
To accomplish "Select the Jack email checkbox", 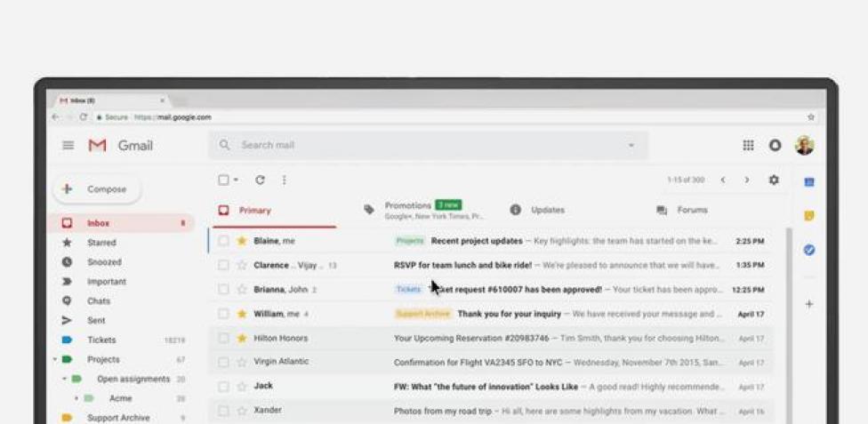I will point(223,387).
